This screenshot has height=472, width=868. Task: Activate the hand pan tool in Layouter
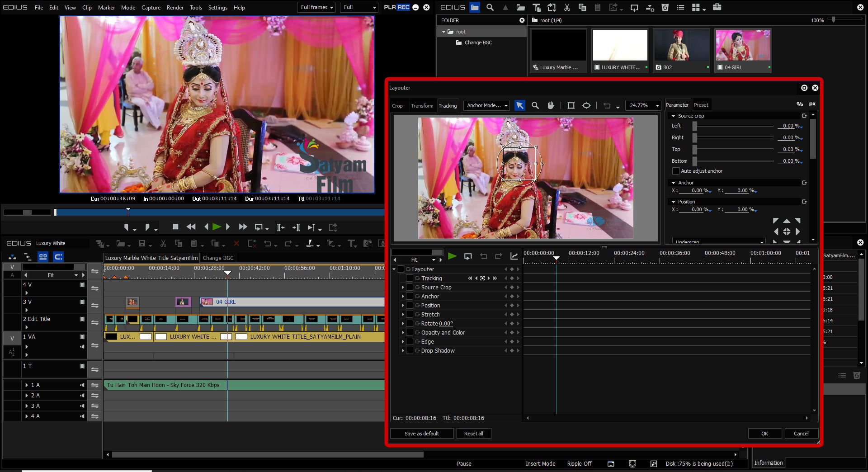(551, 105)
